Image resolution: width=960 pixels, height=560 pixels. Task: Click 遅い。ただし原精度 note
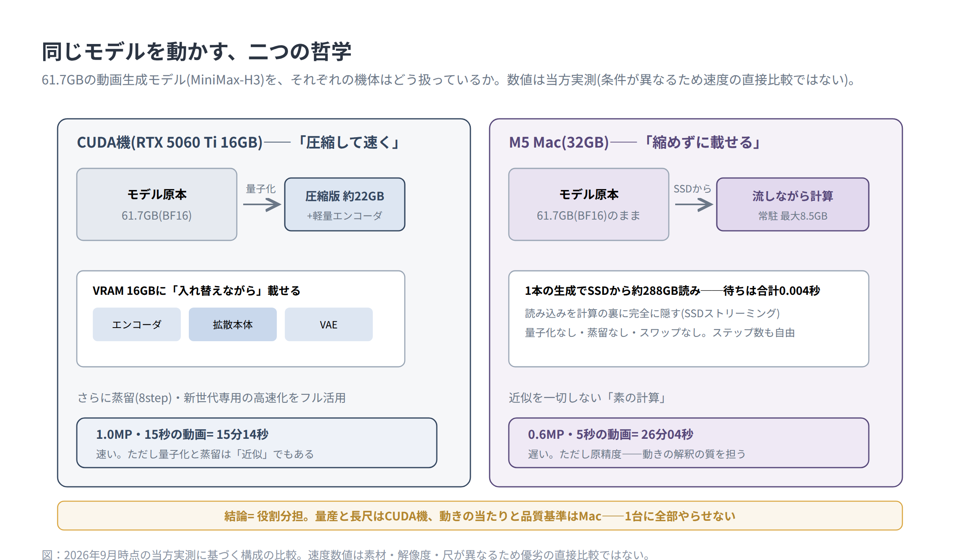click(x=637, y=454)
